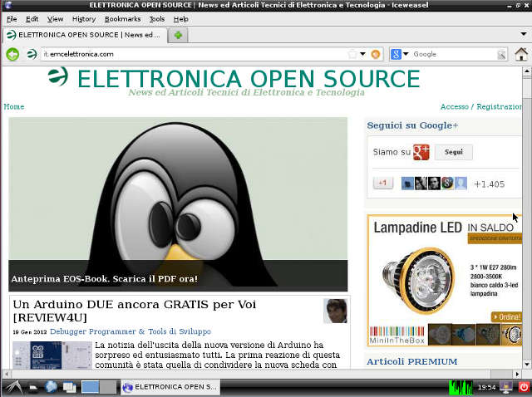Click the Elettronica Open Source logo icon
The width and height of the screenshot is (532, 397).
(x=57, y=76)
